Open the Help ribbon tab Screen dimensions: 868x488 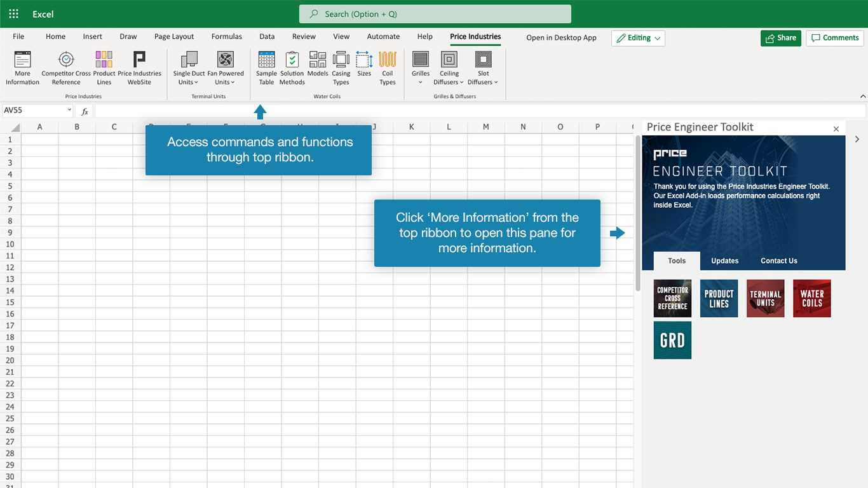(x=425, y=37)
